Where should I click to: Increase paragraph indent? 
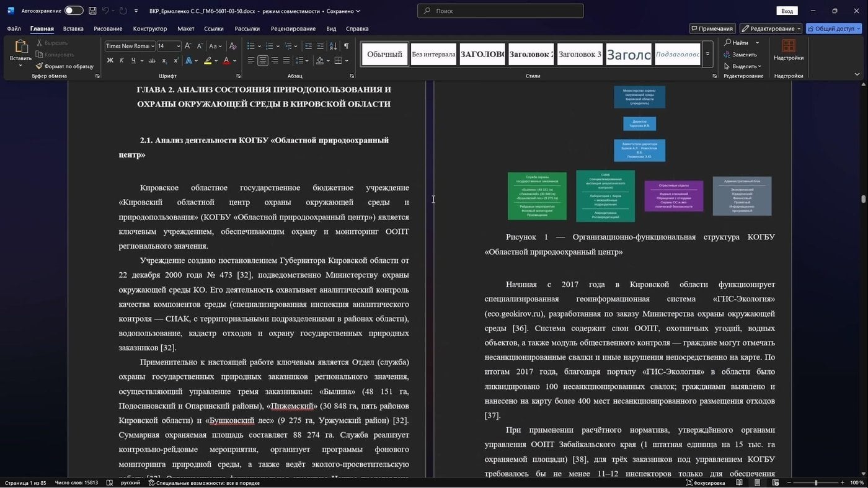coord(320,46)
